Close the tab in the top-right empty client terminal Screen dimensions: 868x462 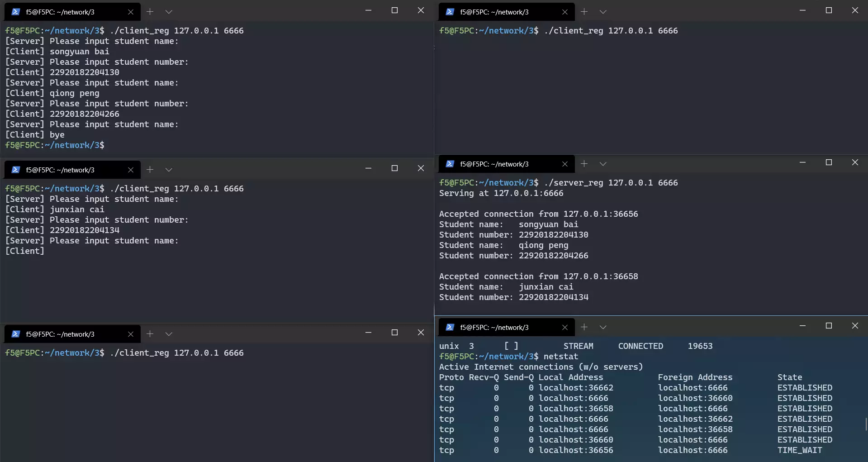(x=565, y=12)
